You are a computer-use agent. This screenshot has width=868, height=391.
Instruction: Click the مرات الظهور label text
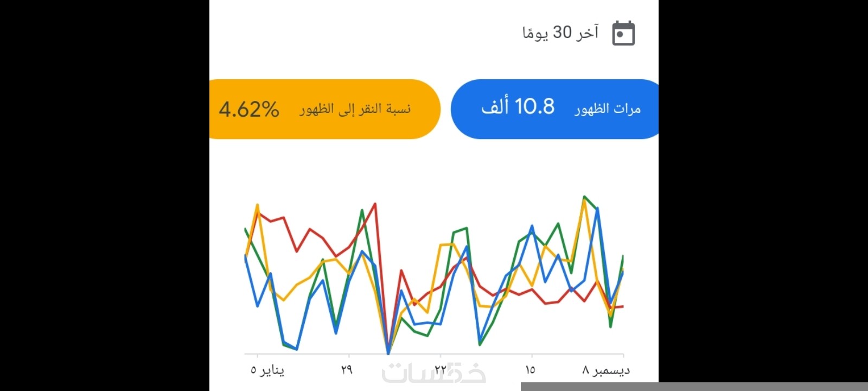(608, 109)
